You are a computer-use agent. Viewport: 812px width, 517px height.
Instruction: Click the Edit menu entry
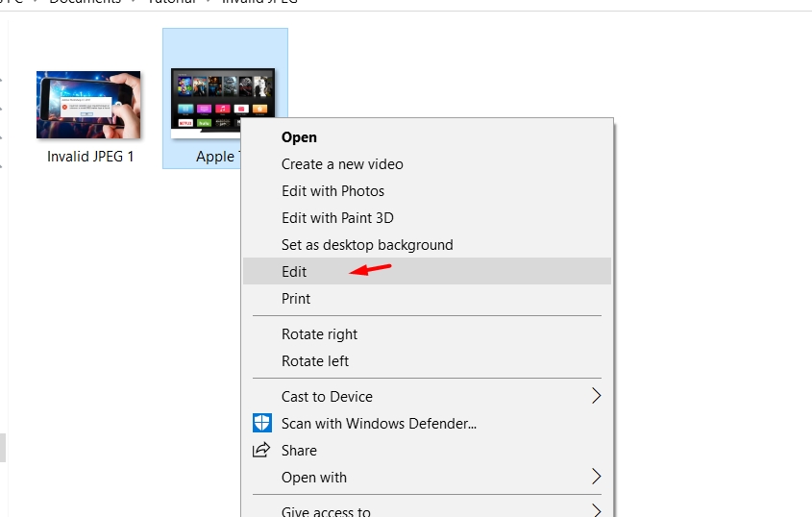click(x=427, y=271)
